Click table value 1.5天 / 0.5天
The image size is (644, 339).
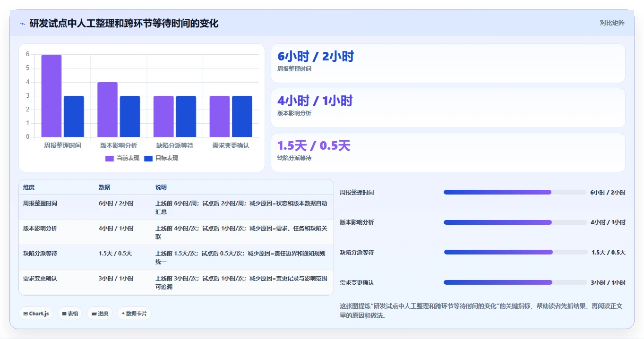click(115, 254)
